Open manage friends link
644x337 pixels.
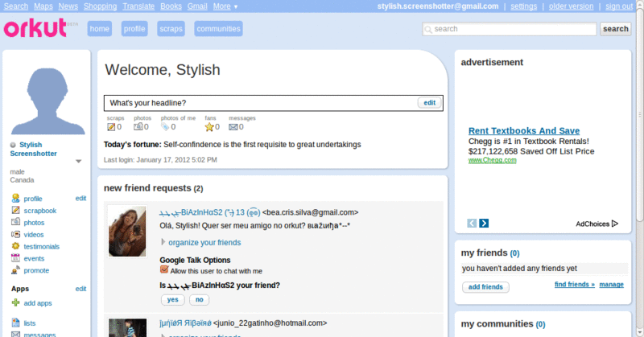point(611,285)
